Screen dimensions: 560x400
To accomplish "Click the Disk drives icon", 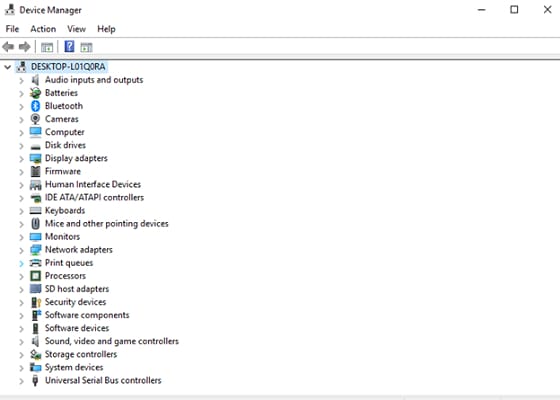I will 35,146.
